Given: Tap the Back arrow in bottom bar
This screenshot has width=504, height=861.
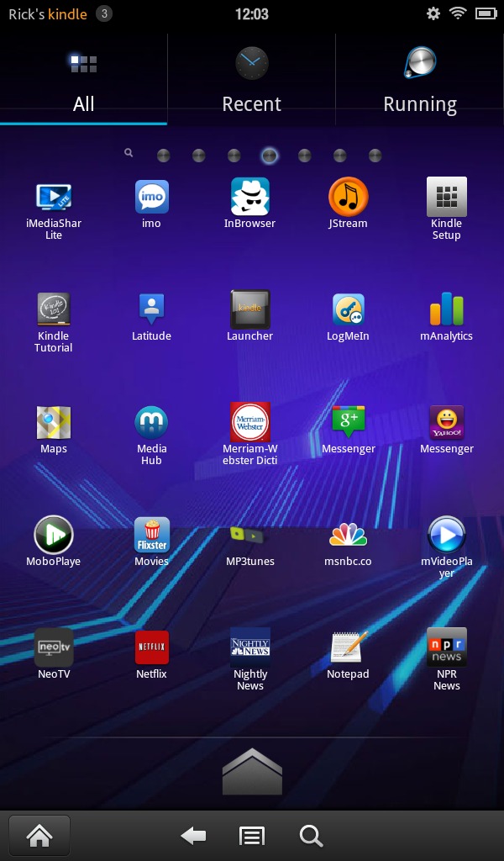Looking at the screenshot, I should point(193,837).
